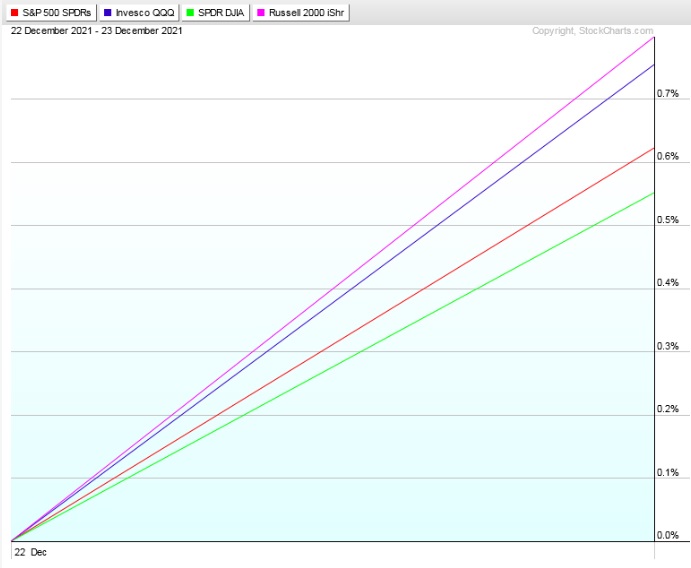Click the red S&P 500 color swatch

15,13
